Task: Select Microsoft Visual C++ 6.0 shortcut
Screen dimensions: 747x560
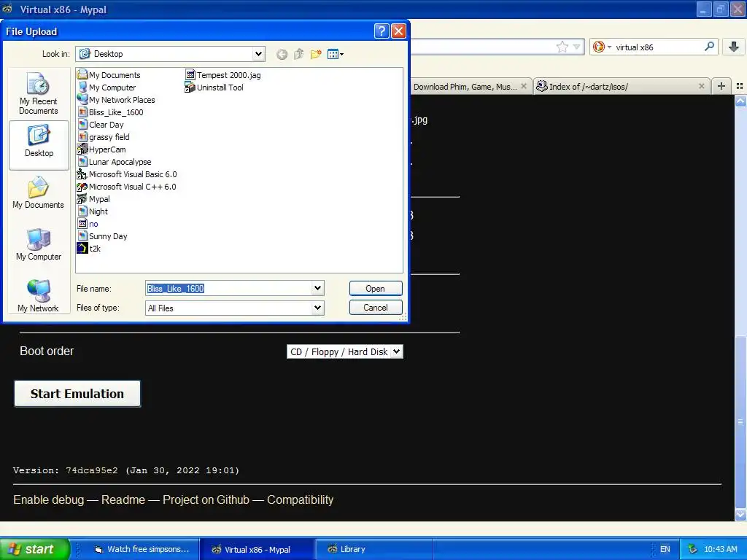Action: 127,186
